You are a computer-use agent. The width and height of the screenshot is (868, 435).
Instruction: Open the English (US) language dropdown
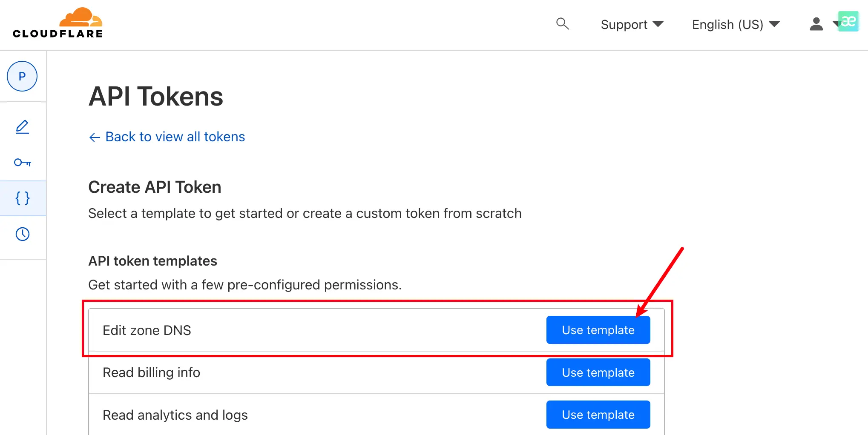tap(736, 25)
